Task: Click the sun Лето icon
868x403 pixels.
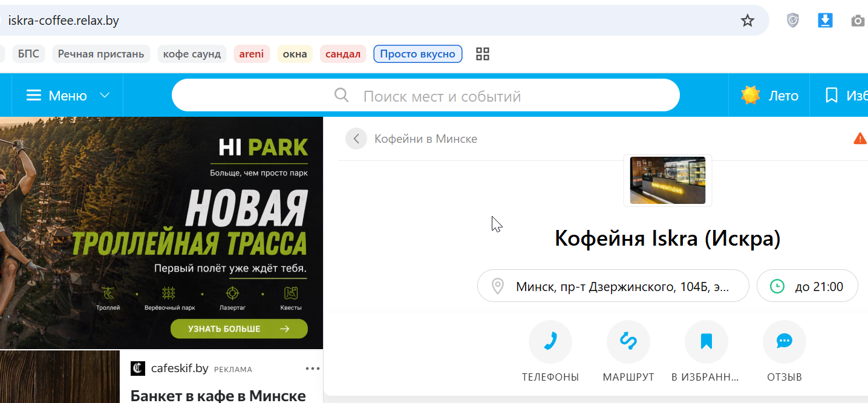Action: point(751,96)
